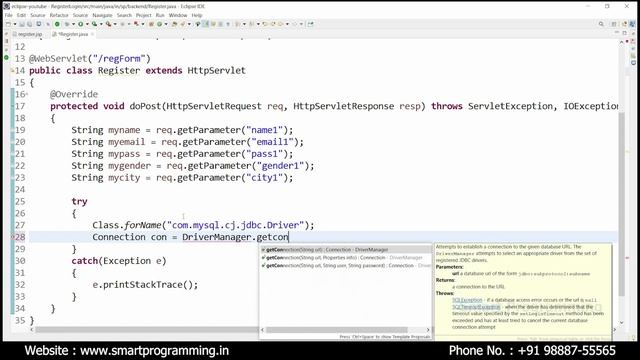
Task: Click the Open Task folder icon
Action: click(x=174, y=24)
